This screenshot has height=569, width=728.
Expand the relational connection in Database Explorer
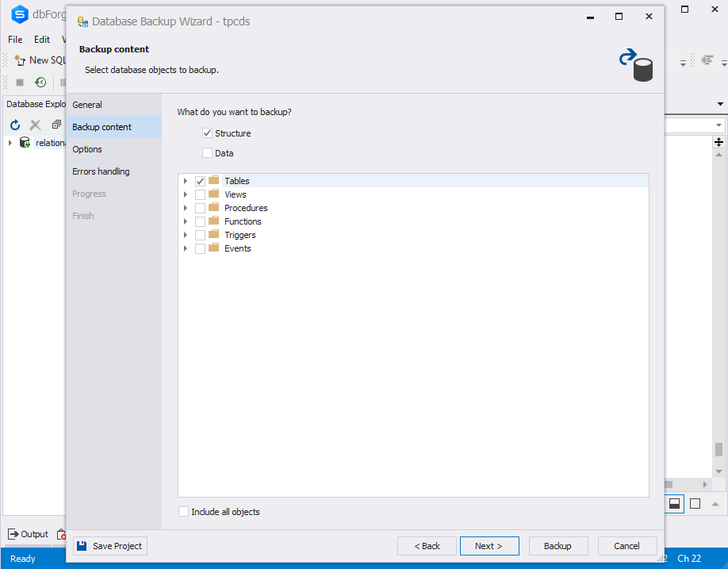pyautogui.click(x=10, y=143)
